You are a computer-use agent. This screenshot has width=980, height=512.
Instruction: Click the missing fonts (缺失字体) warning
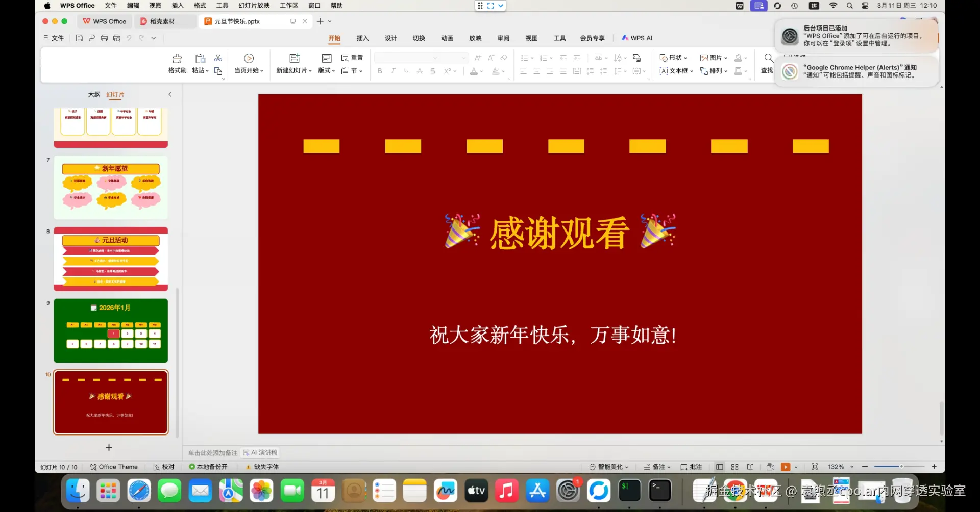coord(262,467)
